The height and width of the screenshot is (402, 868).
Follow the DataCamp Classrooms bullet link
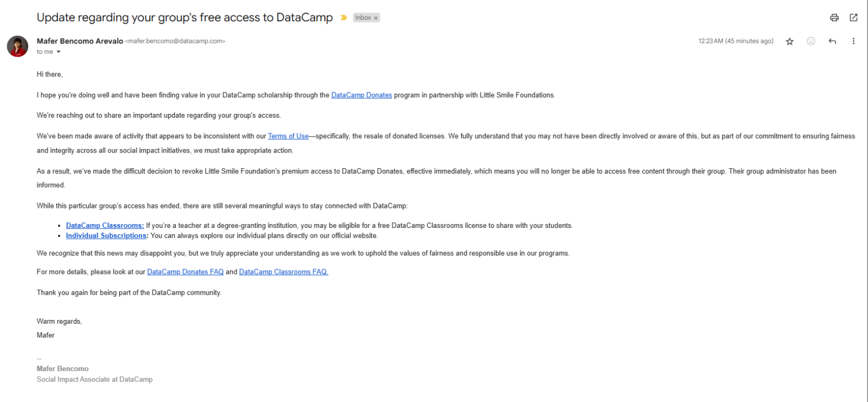tap(105, 226)
